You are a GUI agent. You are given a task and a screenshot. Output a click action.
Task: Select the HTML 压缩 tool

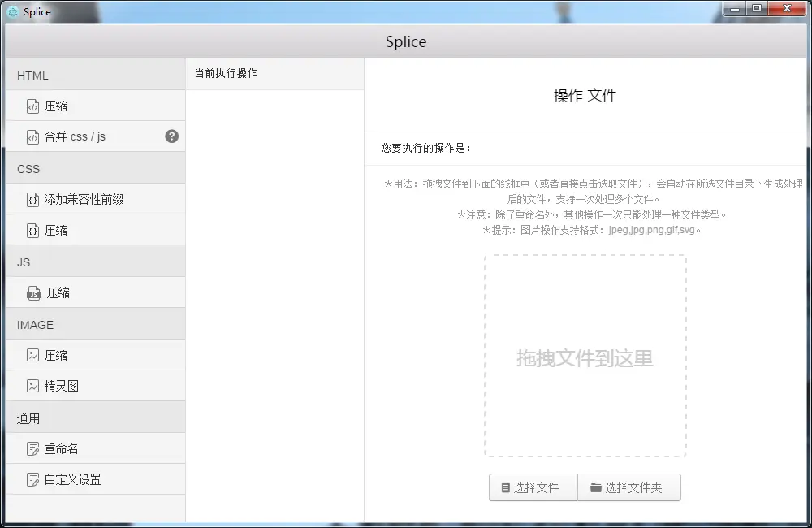[57, 106]
